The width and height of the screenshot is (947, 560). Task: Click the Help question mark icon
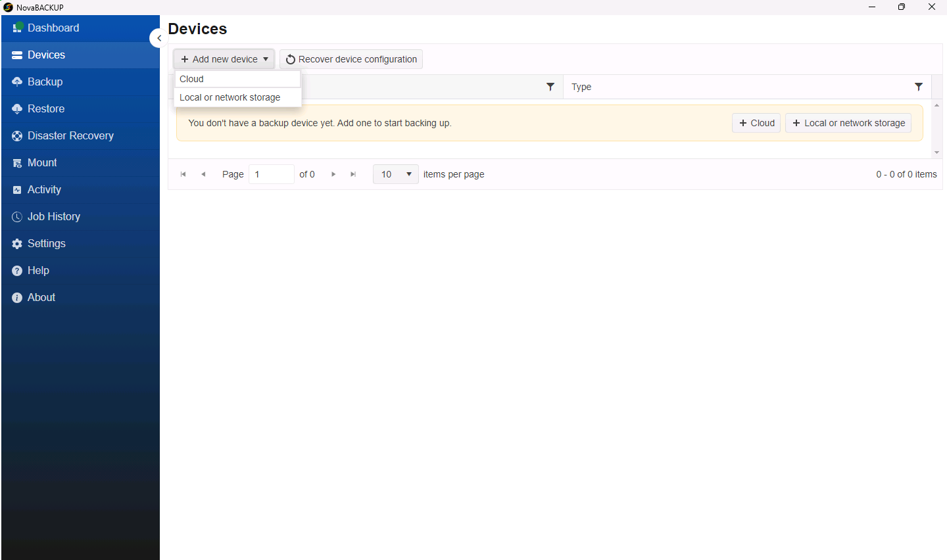click(x=17, y=271)
